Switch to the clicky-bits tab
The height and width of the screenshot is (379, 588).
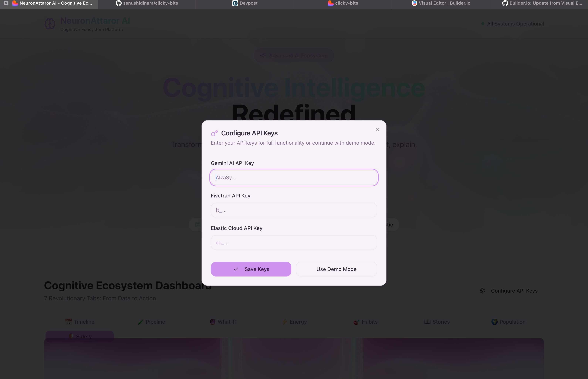(343, 3)
